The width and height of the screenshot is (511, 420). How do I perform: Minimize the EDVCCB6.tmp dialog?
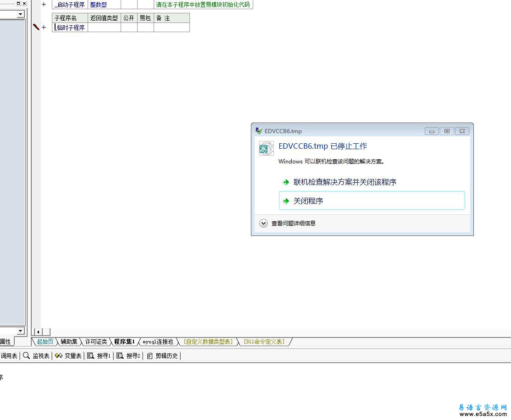pos(432,131)
